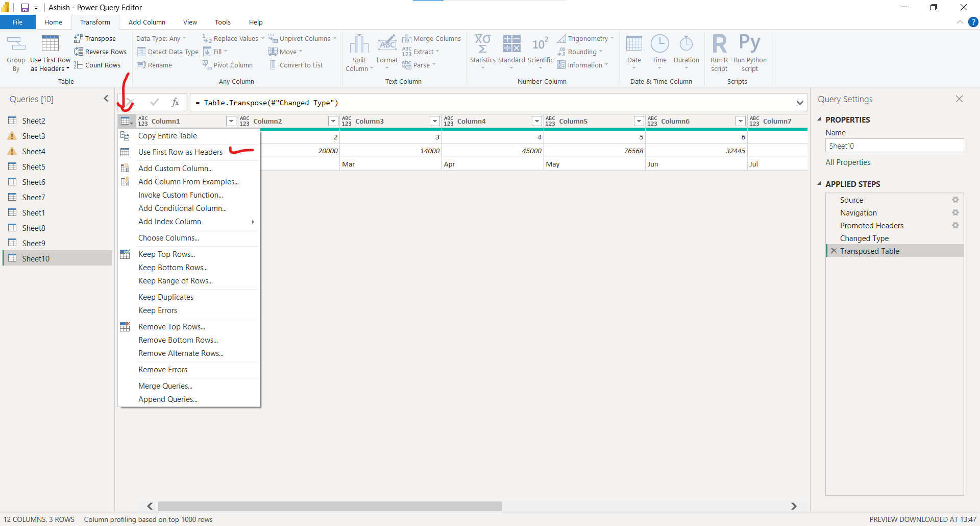
Task: Click the horizontal scrollbar thumb
Action: click(x=330, y=506)
